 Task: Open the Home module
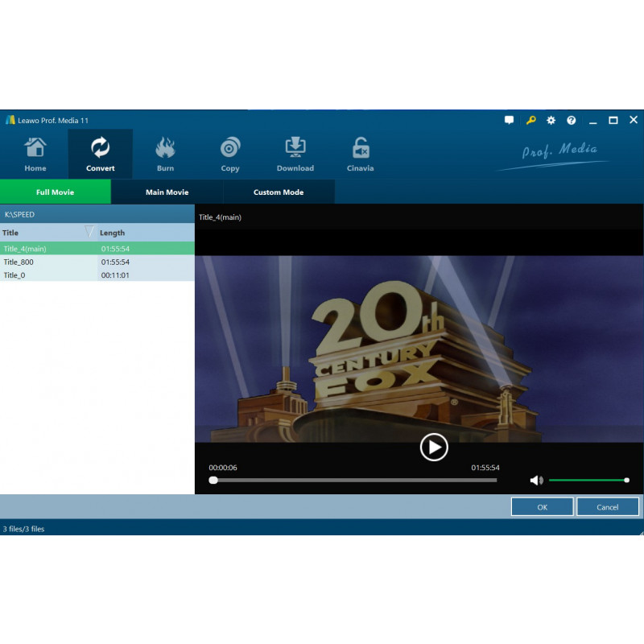[x=35, y=154]
